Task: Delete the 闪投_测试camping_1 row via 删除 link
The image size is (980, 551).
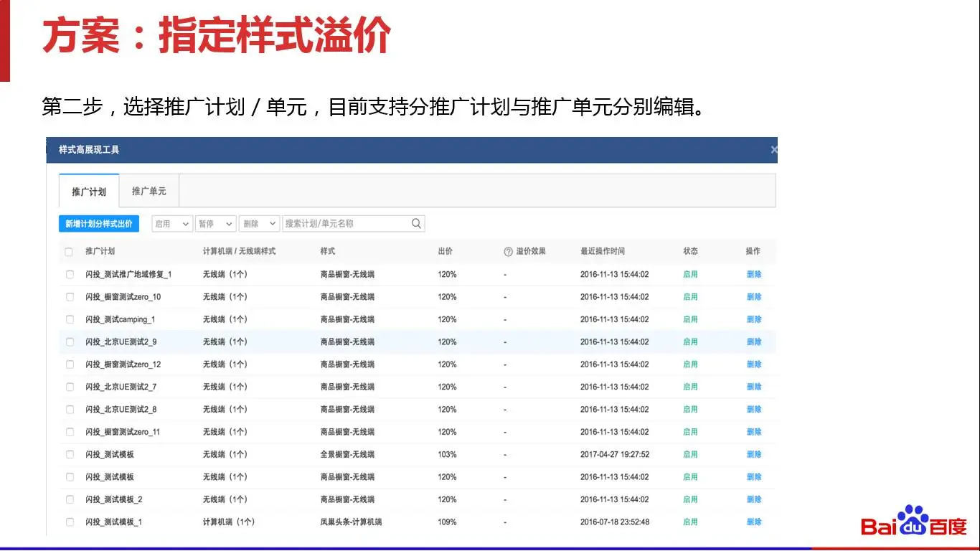Action: coord(753,319)
